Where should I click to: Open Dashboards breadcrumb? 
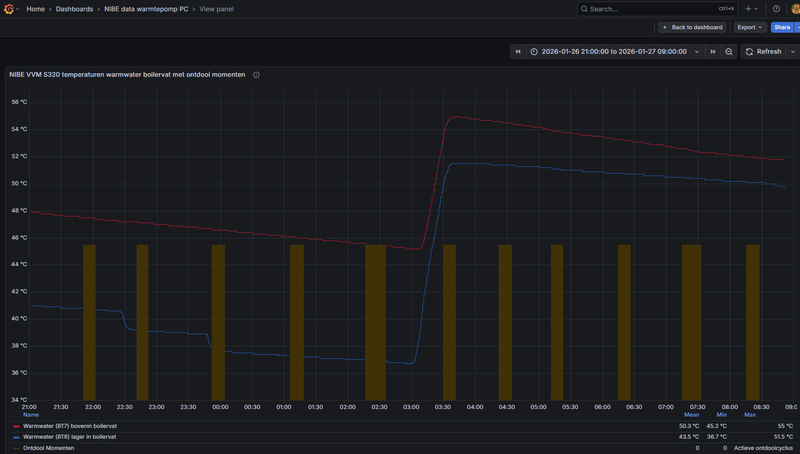[x=74, y=9]
